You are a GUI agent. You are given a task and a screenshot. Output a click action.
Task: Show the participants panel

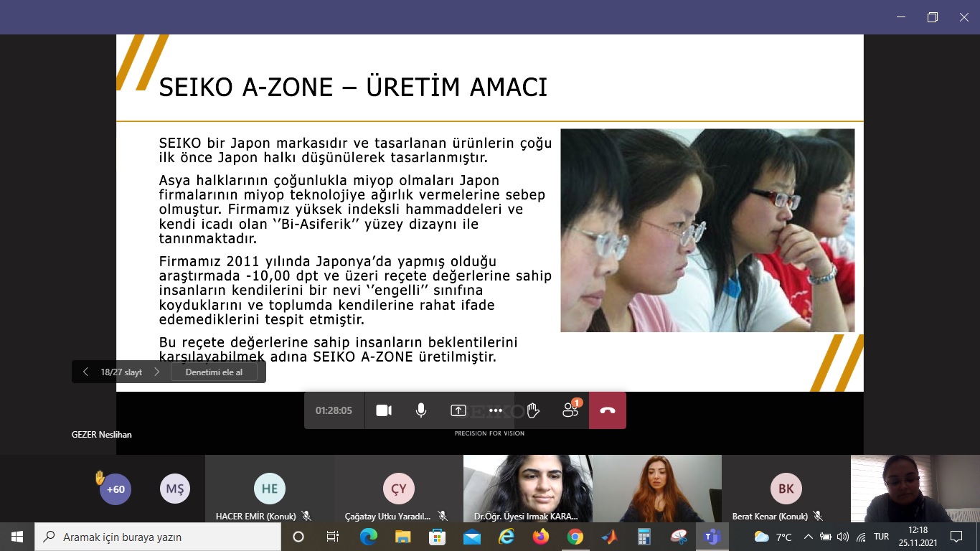[x=570, y=410]
